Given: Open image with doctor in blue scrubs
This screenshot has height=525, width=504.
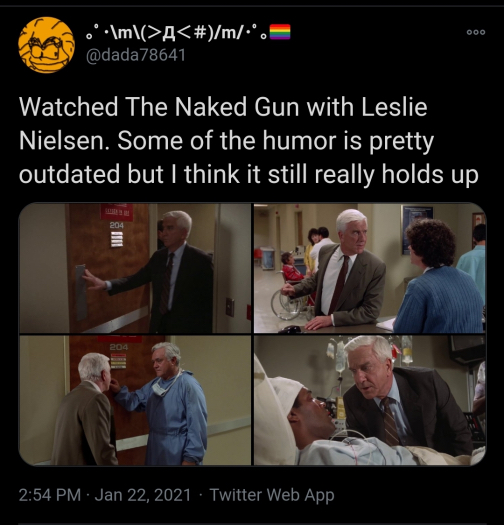Looking at the screenshot, I should pyautogui.click(x=135, y=400).
